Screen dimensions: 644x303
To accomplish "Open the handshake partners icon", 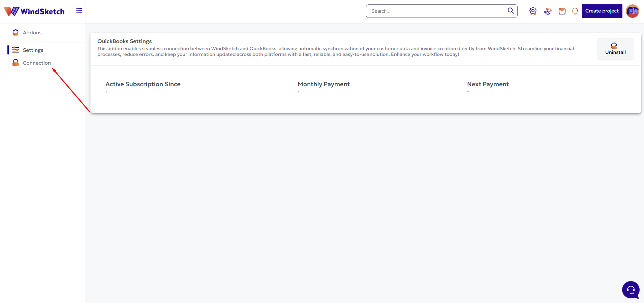I will (548, 11).
